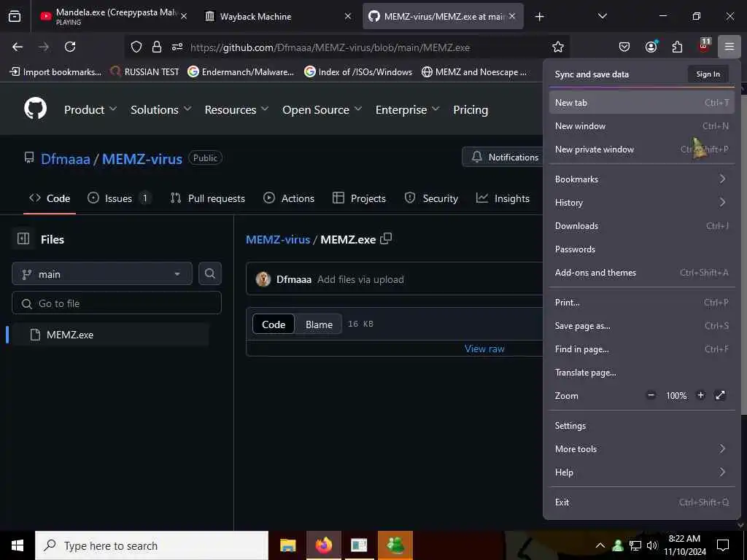Select New tab in Firefox menu
The image size is (747, 560).
641,102
